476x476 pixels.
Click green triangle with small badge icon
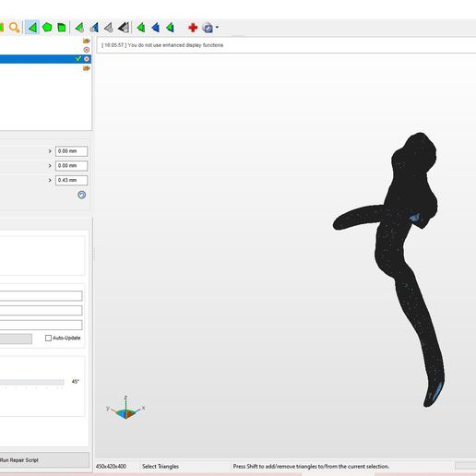click(79, 28)
